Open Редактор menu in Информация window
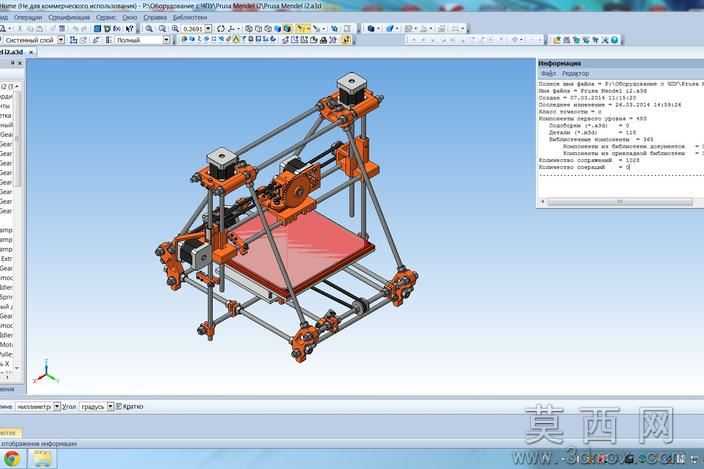Image resolution: width=704 pixels, height=469 pixels. tap(575, 73)
